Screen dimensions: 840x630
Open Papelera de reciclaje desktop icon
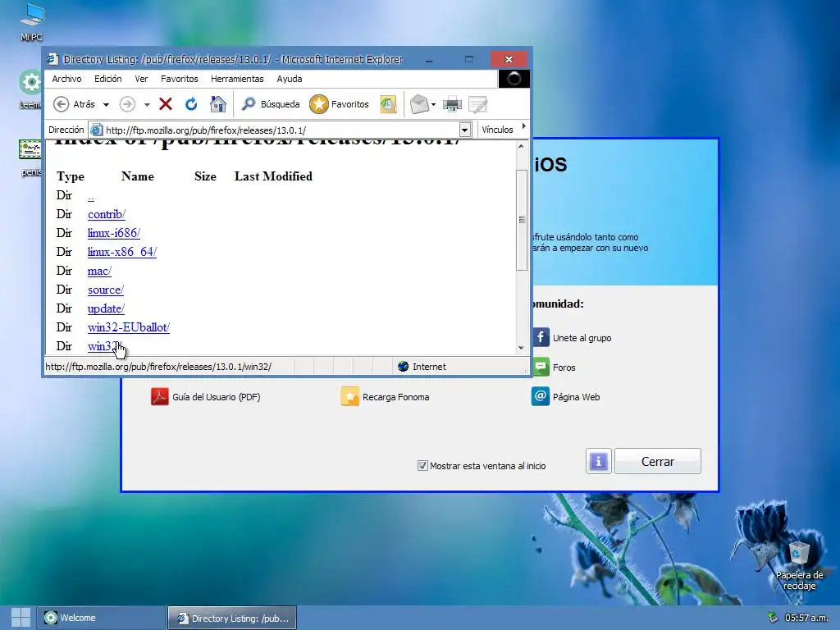click(799, 567)
